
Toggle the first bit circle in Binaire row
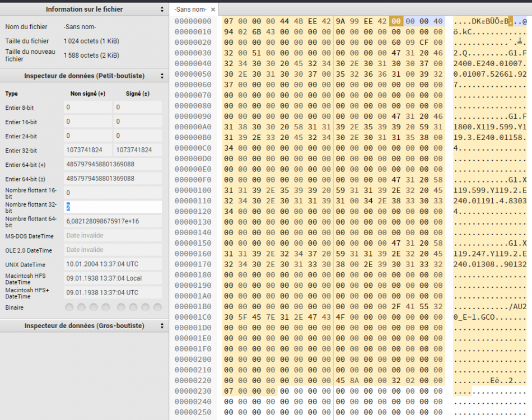pyautogui.click(x=69, y=307)
